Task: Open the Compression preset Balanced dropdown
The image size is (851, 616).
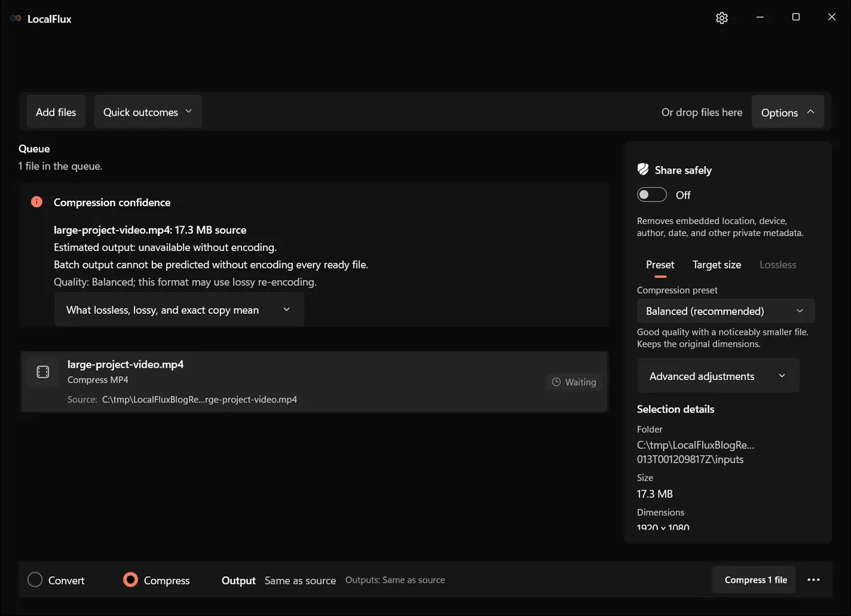Action: click(x=726, y=310)
